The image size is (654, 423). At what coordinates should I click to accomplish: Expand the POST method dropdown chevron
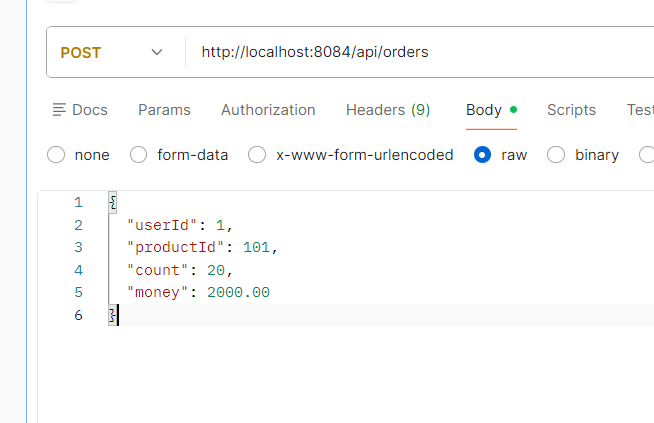click(157, 52)
